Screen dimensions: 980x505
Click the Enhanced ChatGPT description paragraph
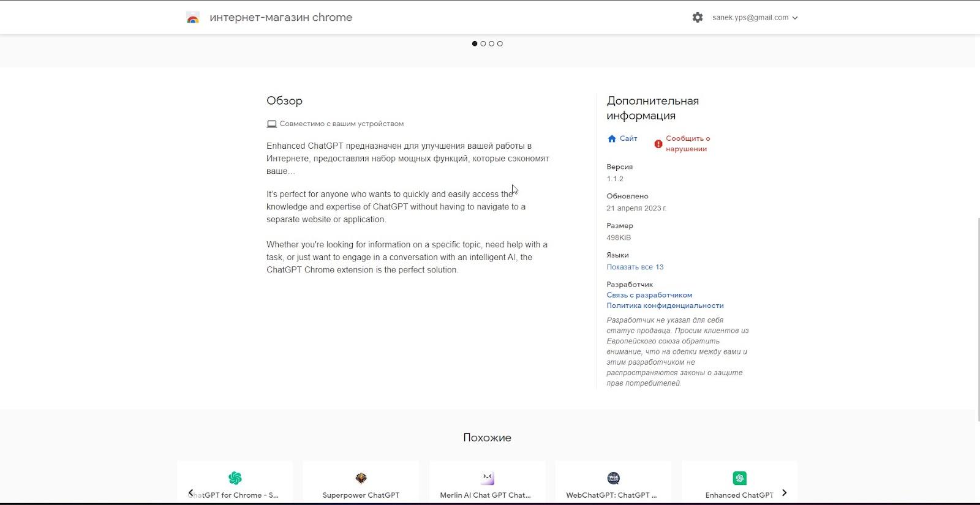408,159
